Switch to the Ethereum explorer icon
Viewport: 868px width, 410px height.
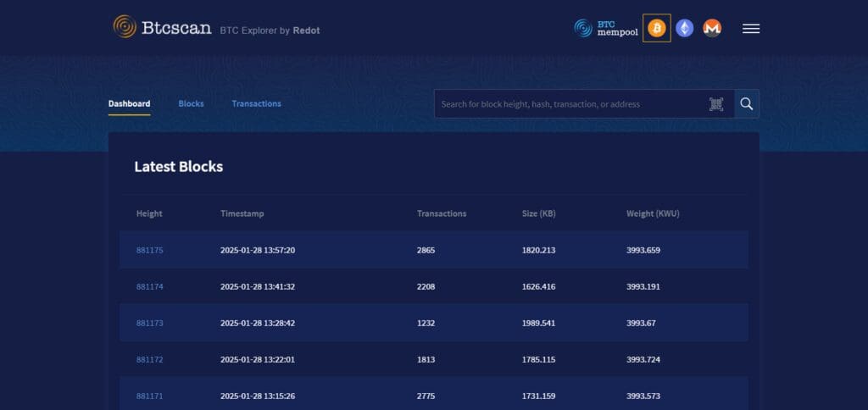[x=684, y=28]
